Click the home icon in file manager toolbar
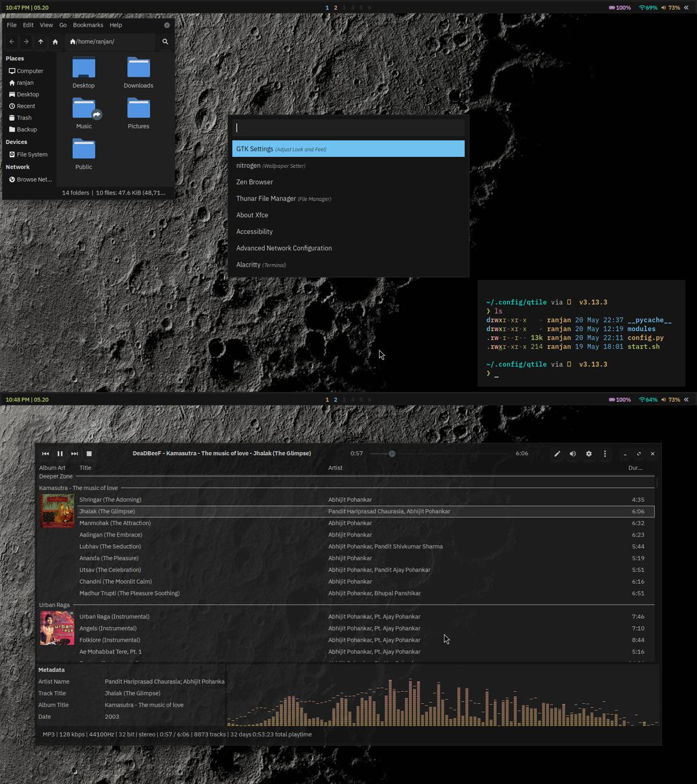Image resolution: width=697 pixels, height=784 pixels. point(55,42)
